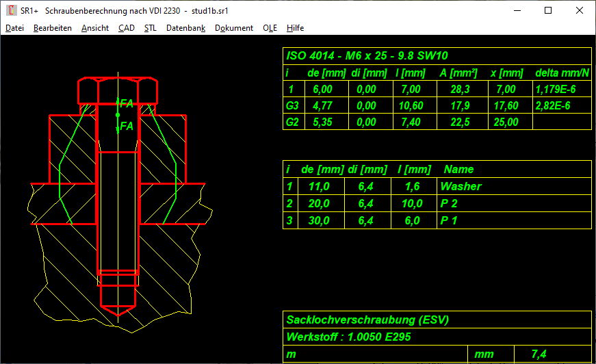
Task: Click the Sacklochverschraubung (ESV) heading
Action: pyautogui.click(x=367, y=320)
